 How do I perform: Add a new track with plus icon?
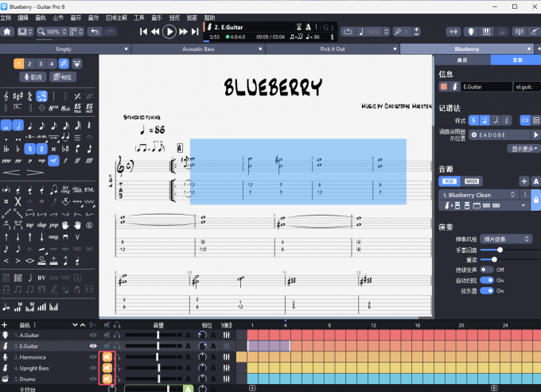click(5, 324)
